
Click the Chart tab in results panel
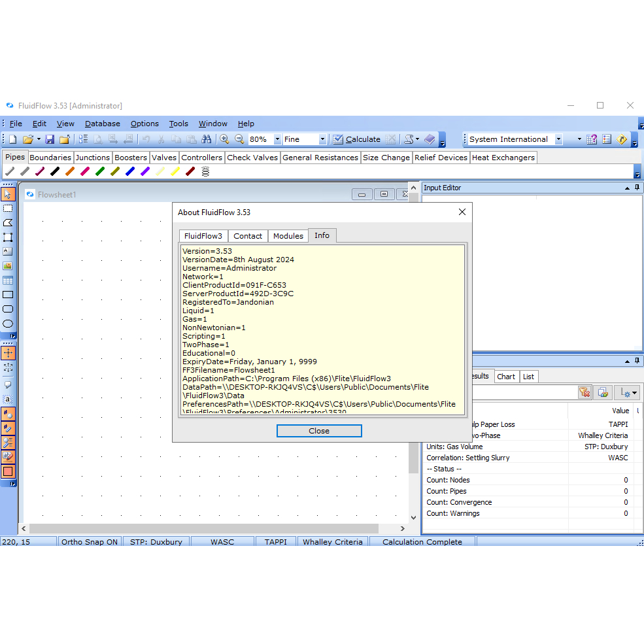pyautogui.click(x=506, y=376)
